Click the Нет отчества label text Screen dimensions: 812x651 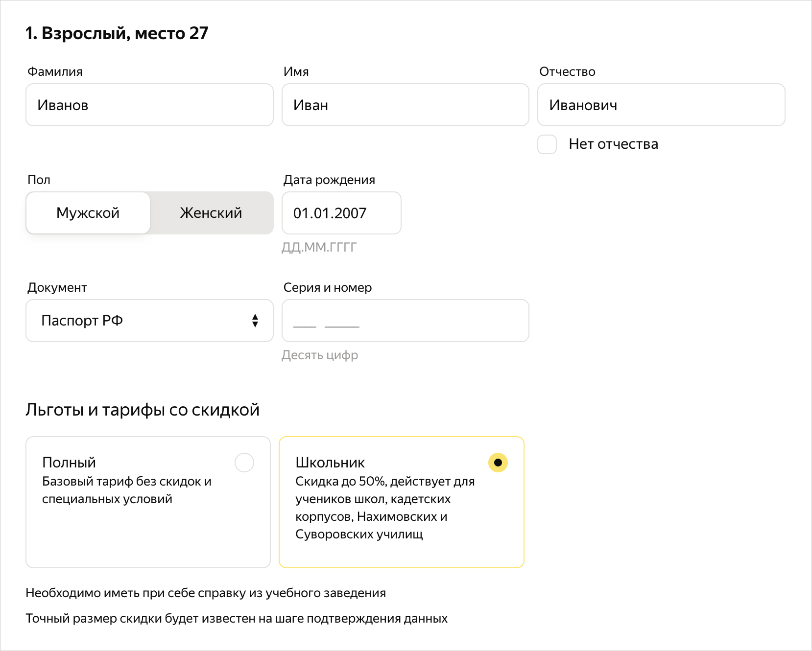click(613, 144)
